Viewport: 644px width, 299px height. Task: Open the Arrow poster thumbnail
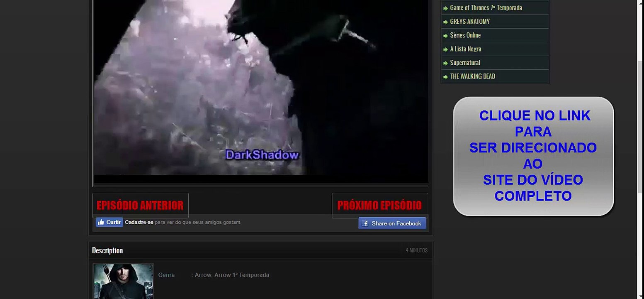pos(123,281)
